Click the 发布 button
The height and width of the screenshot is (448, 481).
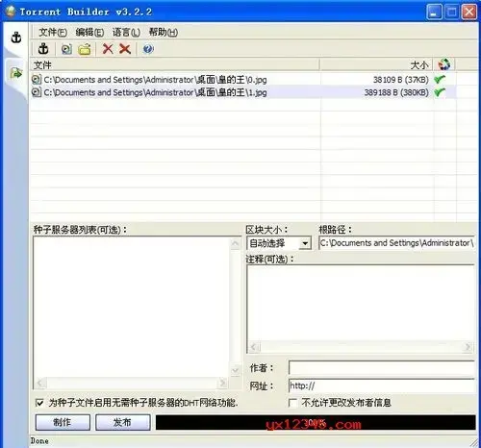click(123, 422)
